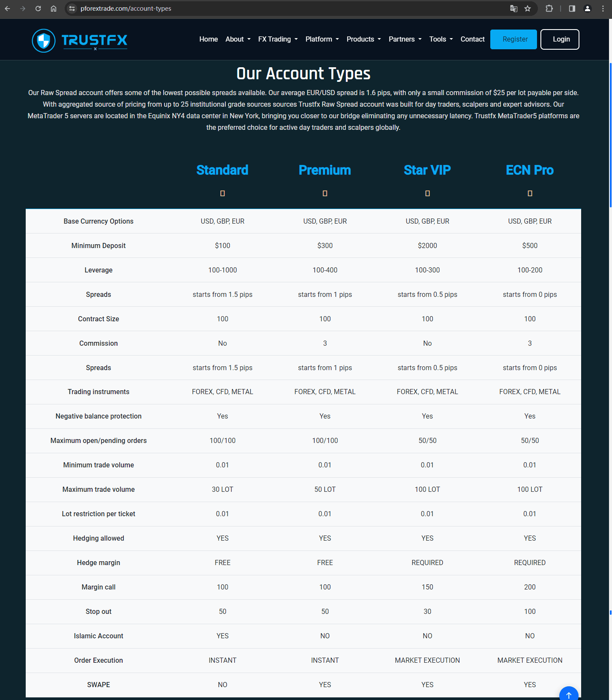Click the '100-200' ECN Pro leverage value
The width and height of the screenshot is (612, 700).
[530, 270]
